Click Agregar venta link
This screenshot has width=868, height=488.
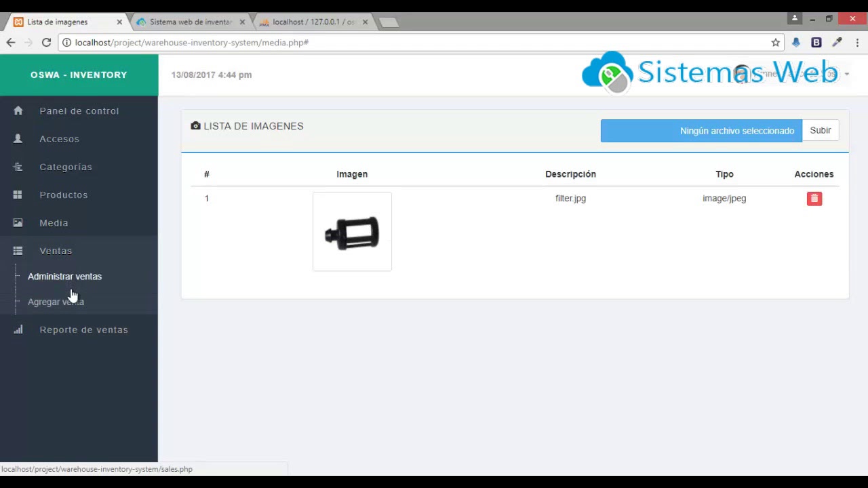click(56, 302)
